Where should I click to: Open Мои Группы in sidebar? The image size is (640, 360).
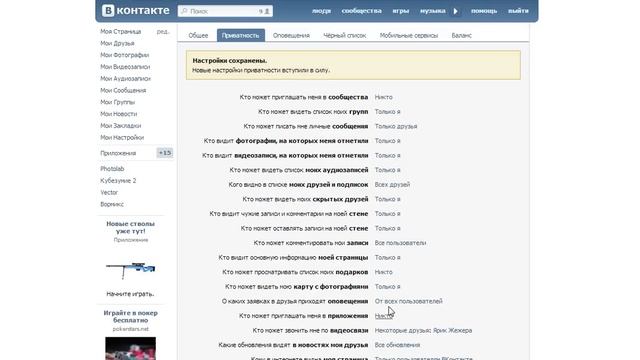(118, 102)
